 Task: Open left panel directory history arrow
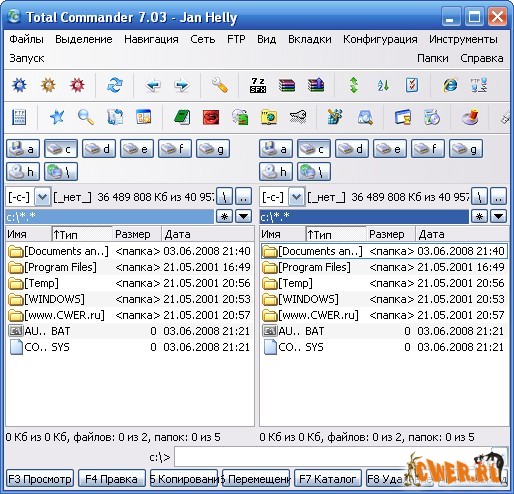(x=244, y=217)
